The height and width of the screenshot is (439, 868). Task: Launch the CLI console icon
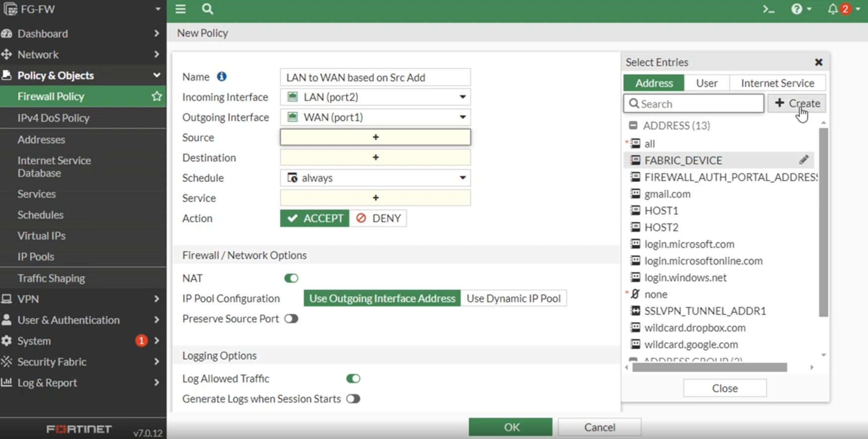768,9
